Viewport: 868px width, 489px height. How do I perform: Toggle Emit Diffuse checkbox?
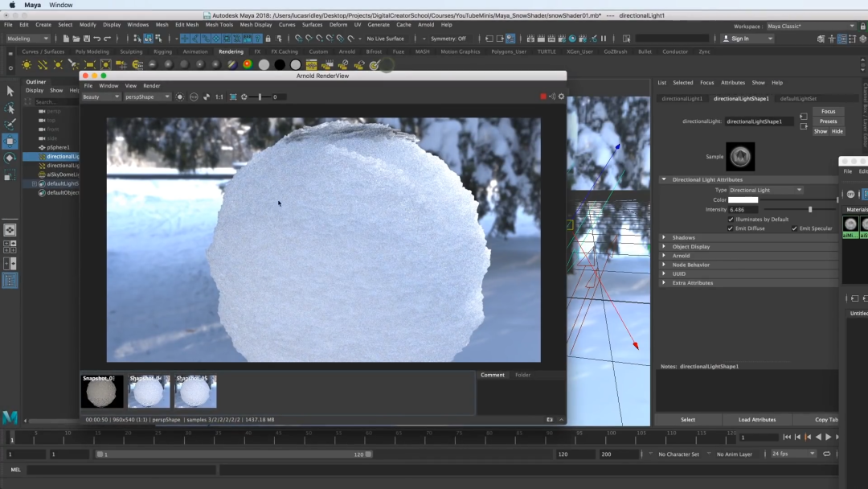(x=731, y=228)
